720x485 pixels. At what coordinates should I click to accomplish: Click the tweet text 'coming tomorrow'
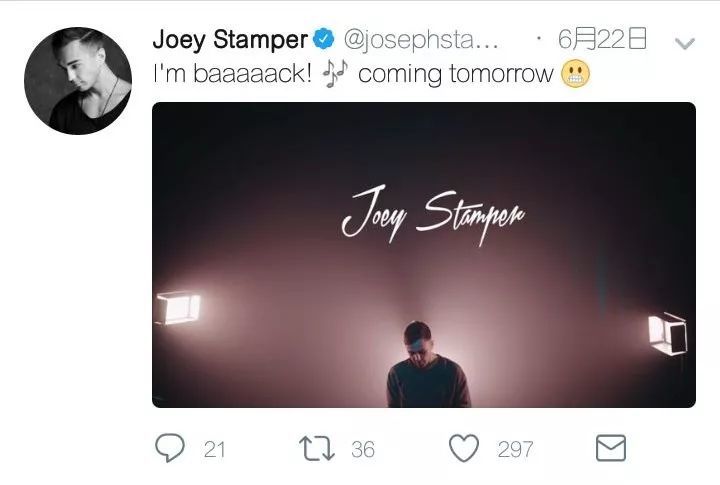click(x=456, y=74)
